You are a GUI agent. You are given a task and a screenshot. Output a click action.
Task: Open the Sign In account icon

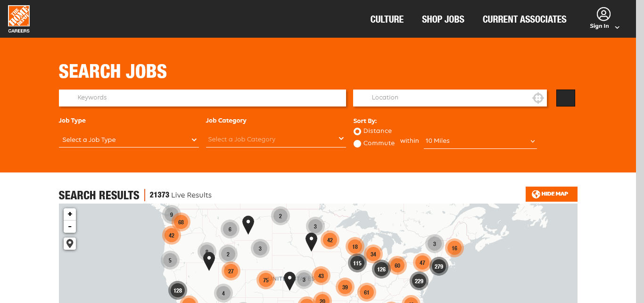click(x=603, y=15)
